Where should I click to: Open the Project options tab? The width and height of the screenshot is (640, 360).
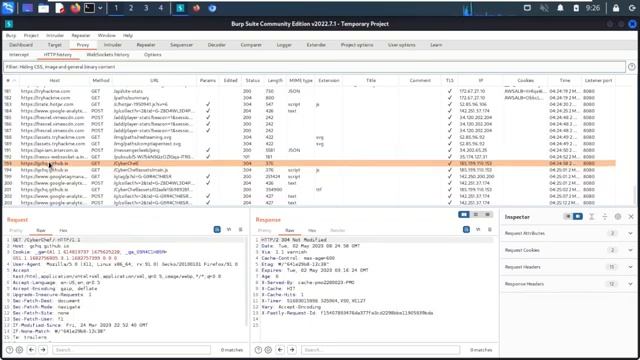[x=357, y=45]
